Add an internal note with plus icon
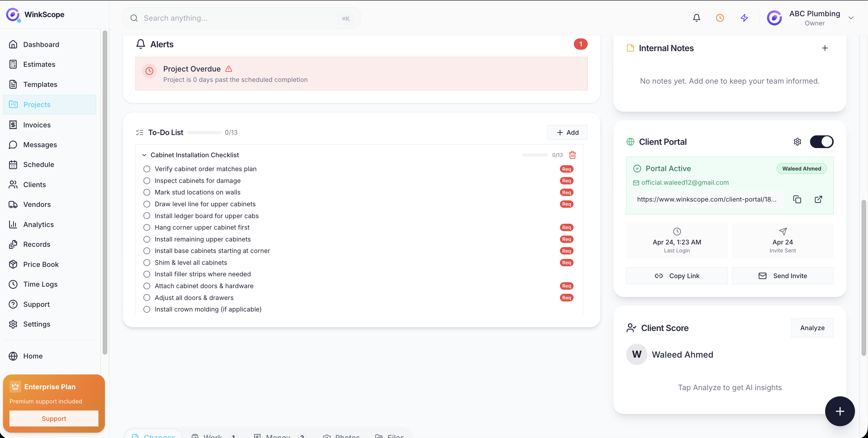Image resolution: width=868 pixels, height=438 pixels. coord(825,48)
